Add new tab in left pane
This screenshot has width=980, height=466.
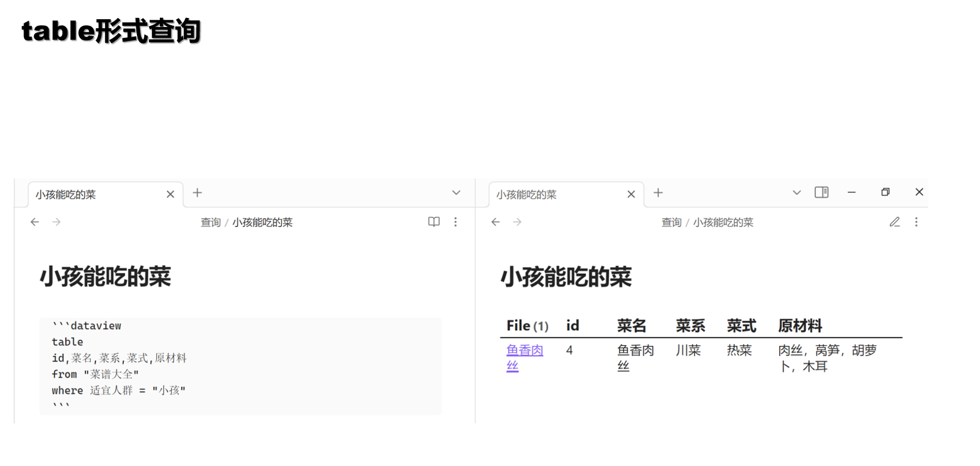click(x=197, y=193)
